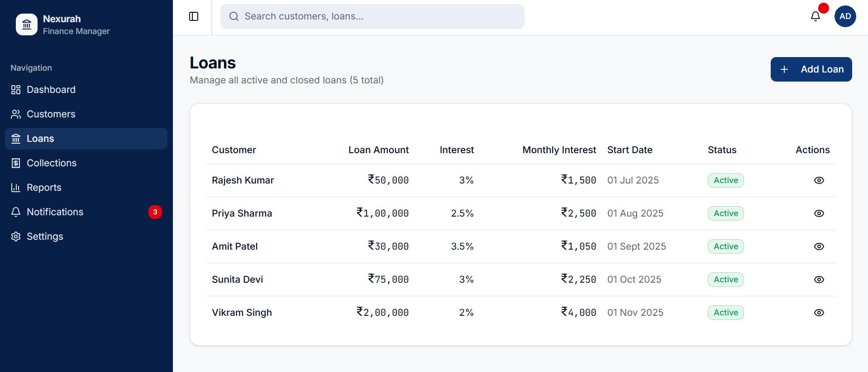Open the notifications bell in the header
This screenshot has height=372, width=868.
tap(816, 16)
